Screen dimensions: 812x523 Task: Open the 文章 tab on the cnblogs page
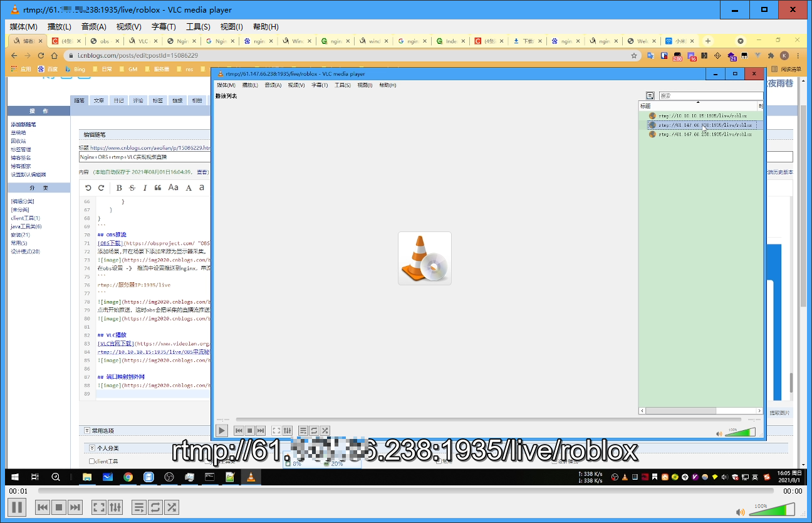pyautogui.click(x=99, y=100)
